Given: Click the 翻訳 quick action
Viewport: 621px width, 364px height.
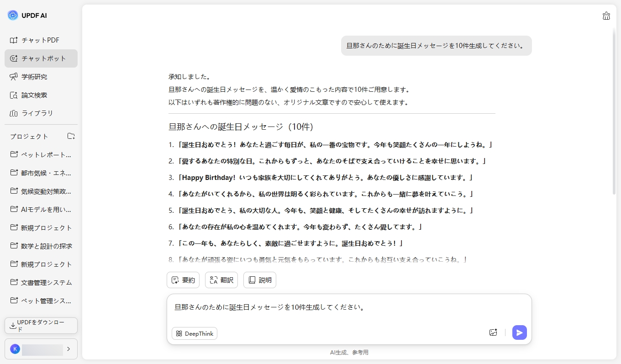Looking at the screenshot, I should click(221, 280).
